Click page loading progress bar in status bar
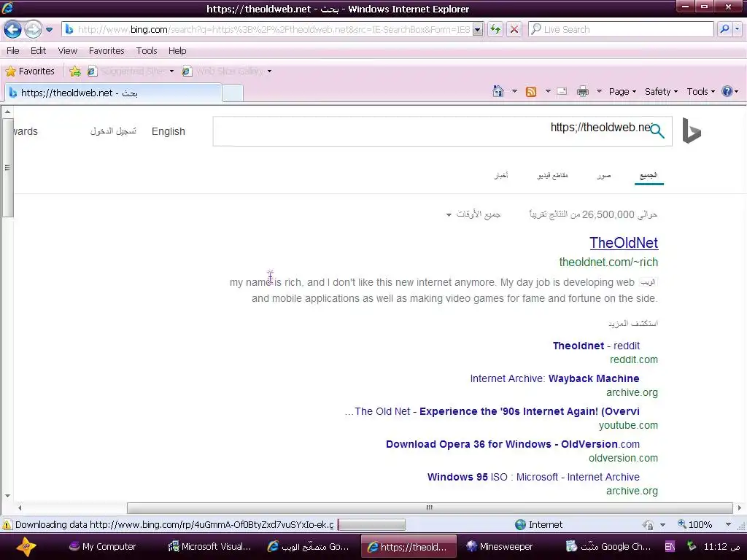 371,525
